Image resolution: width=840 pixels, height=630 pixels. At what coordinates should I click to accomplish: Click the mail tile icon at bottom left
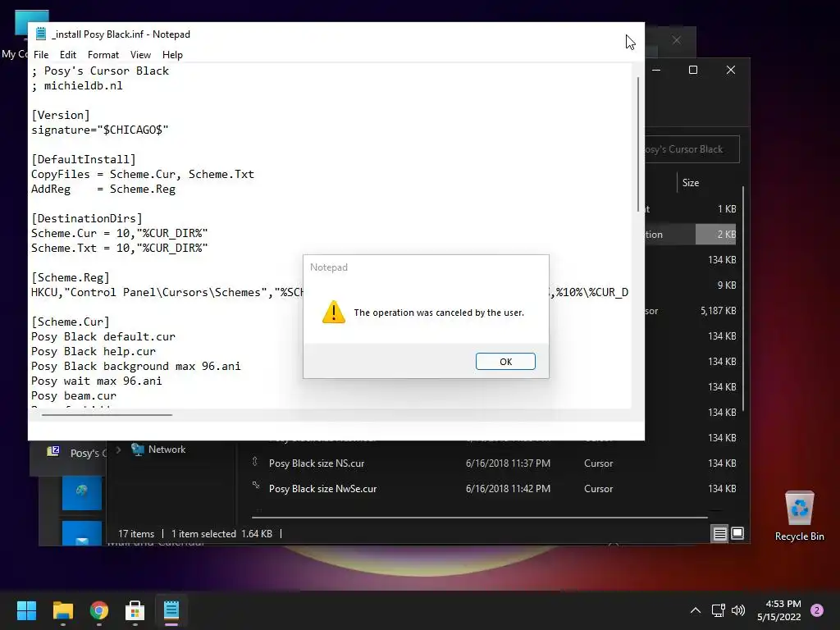82,533
